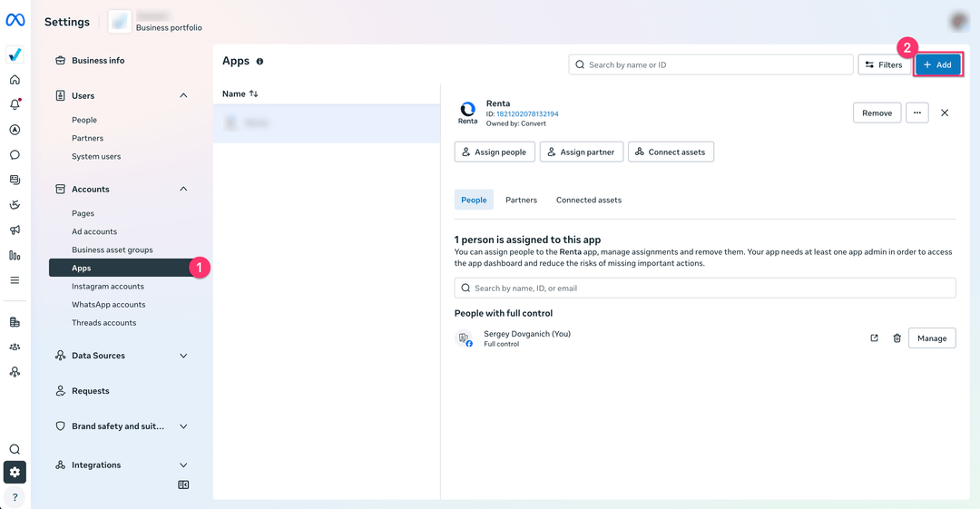Click the Meta logo icon
The image size is (980, 509).
coord(15,21)
